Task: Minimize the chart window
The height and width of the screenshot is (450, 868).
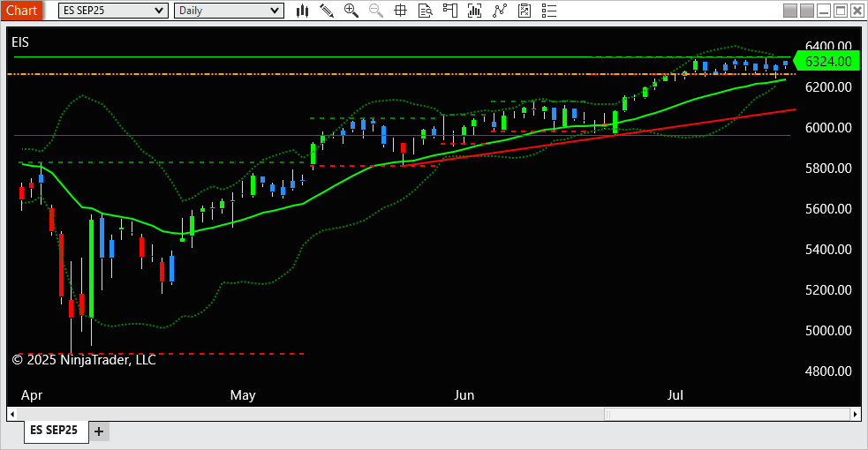Action: click(x=824, y=11)
